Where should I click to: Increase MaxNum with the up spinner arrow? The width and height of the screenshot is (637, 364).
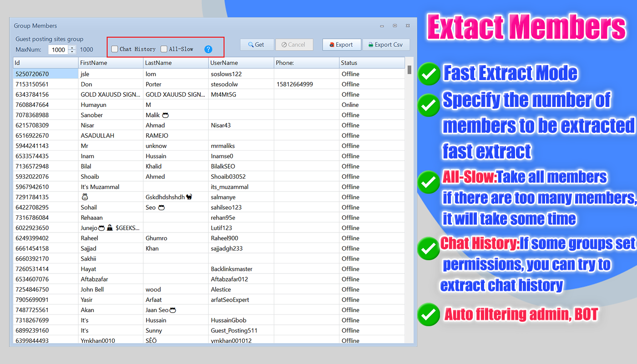point(72,47)
